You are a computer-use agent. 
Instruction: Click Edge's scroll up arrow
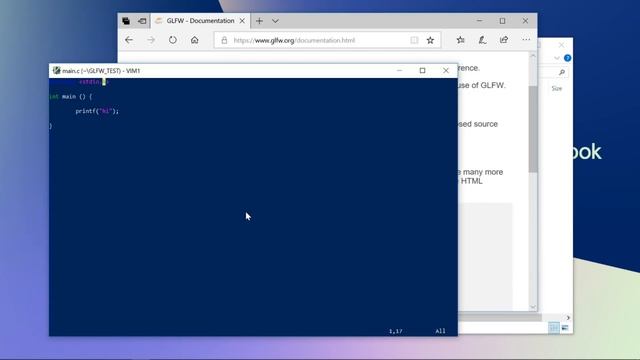pos(533,56)
